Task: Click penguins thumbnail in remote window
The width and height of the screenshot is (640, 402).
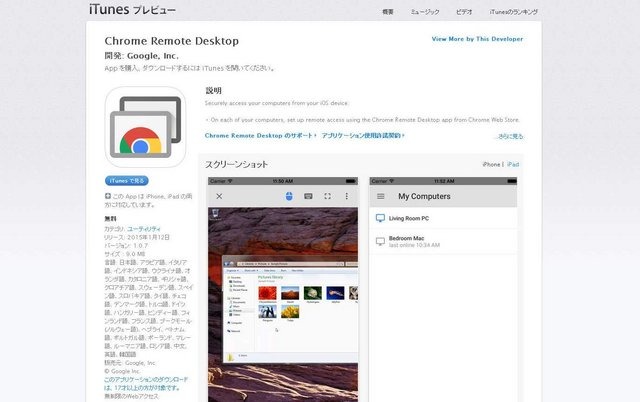Action: click(267, 312)
